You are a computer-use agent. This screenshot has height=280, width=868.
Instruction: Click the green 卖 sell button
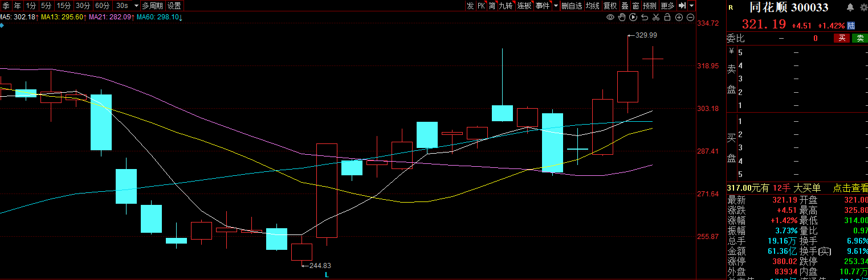(x=859, y=39)
